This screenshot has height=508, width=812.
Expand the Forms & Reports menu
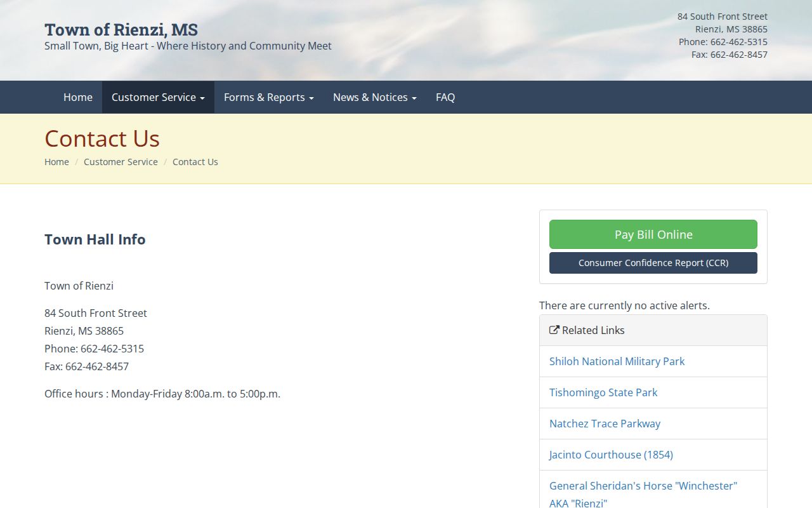(x=269, y=97)
